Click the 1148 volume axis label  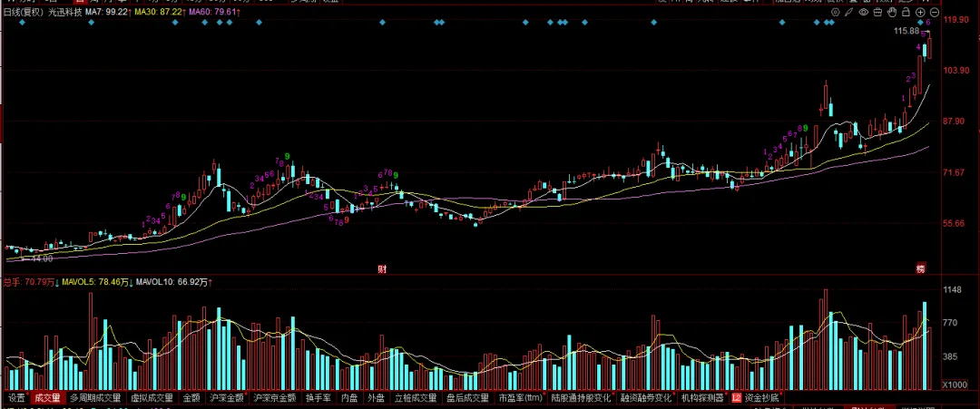(x=951, y=289)
